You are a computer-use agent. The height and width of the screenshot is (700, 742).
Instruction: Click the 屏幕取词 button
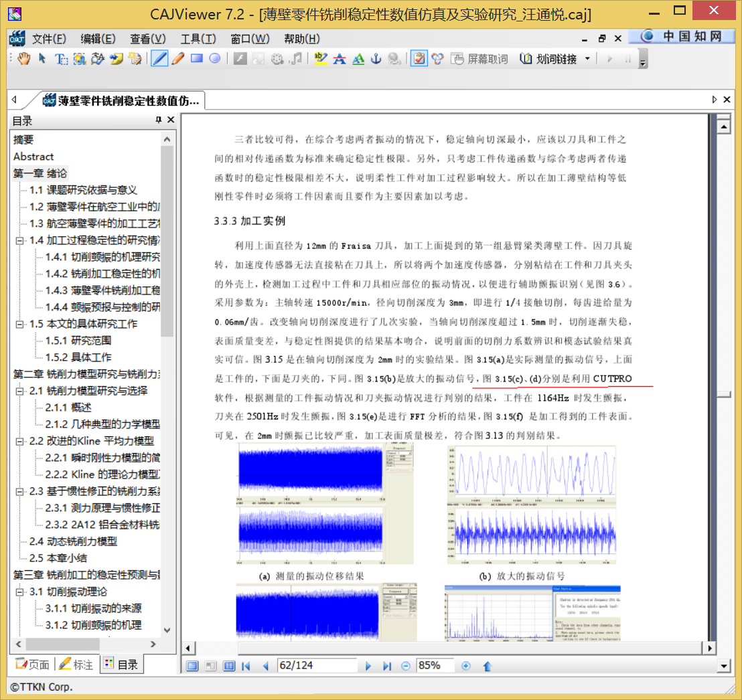(479, 59)
